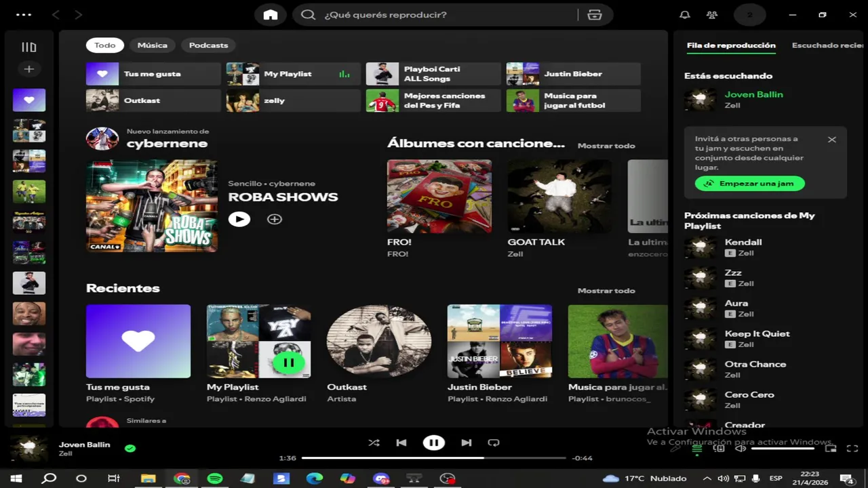Open the now playing album thumbnail
Image resolution: width=868 pixels, height=488 pixels.
point(29,449)
